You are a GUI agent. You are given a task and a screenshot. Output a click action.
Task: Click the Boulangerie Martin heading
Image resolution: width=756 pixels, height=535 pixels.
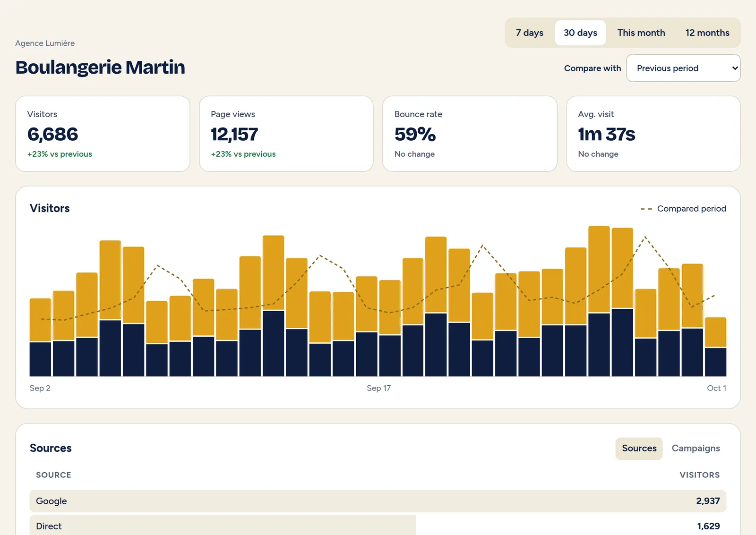[x=100, y=67]
